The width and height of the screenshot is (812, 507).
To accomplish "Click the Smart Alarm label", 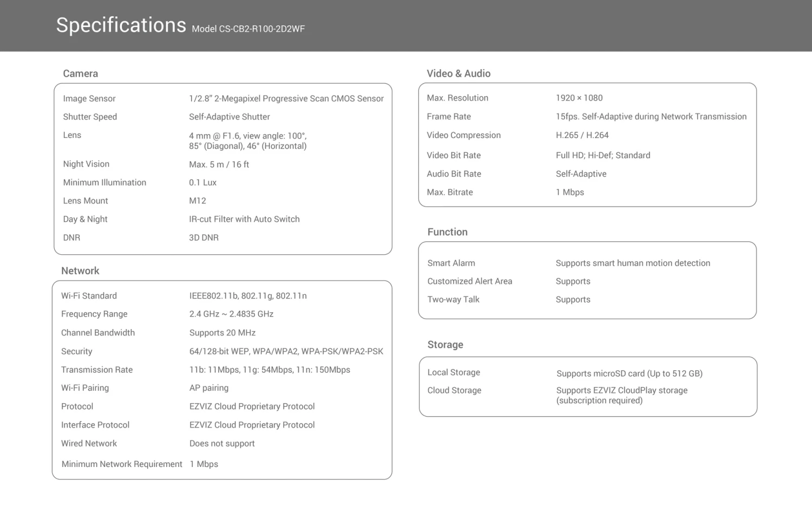I will click(451, 263).
